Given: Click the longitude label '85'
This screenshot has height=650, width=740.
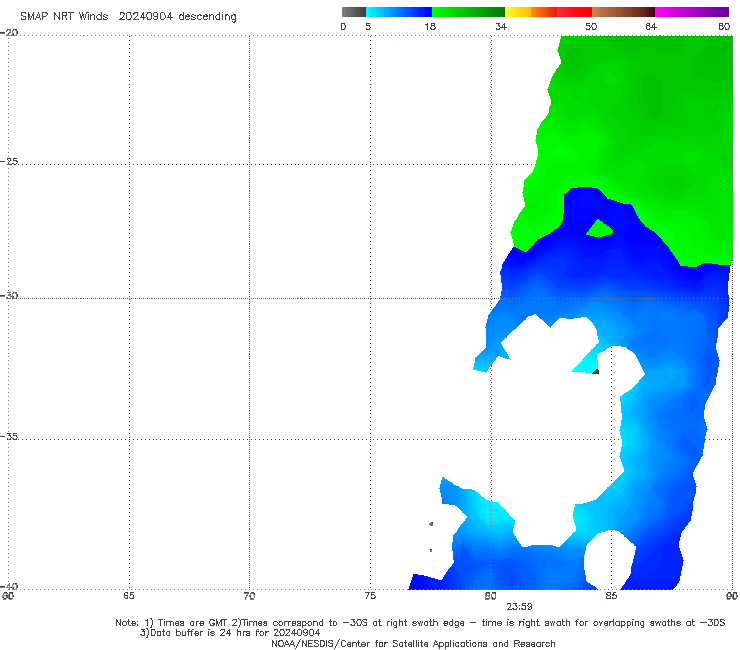Looking at the screenshot, I should click(611, 596).
